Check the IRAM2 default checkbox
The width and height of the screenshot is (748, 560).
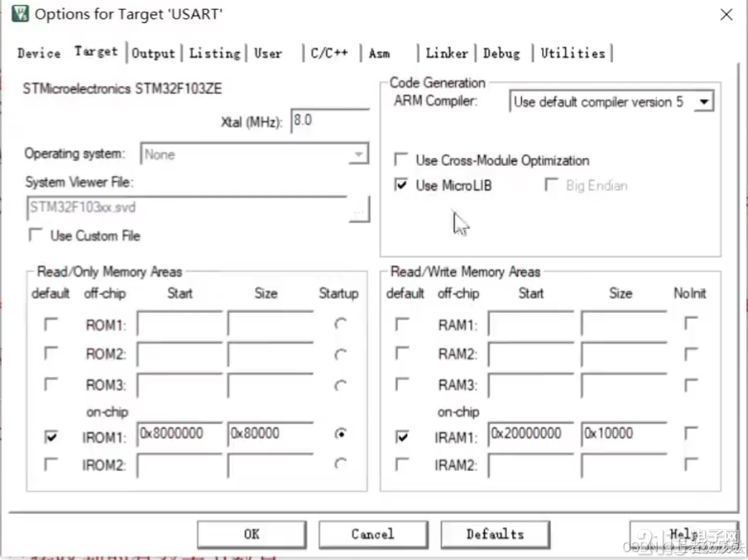coord(402,464)
